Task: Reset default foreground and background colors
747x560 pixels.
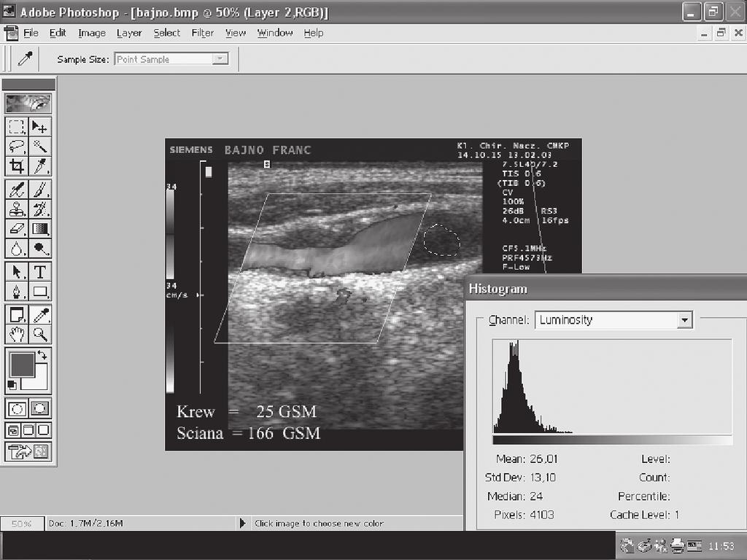Action: [x=12, y=385]
